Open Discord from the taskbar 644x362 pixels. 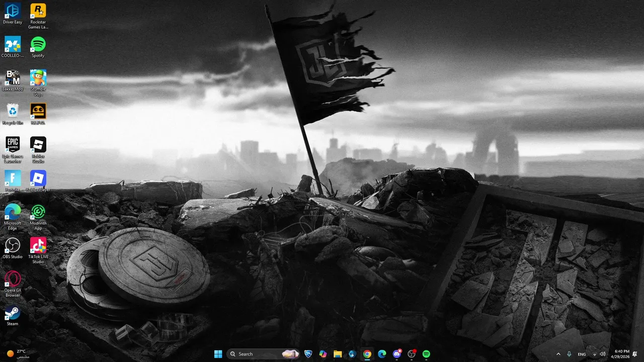point(396,354)
